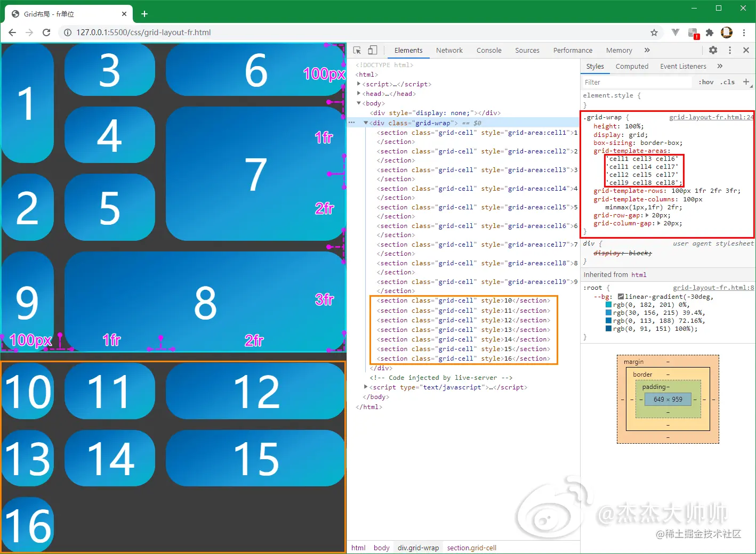The width and height of the screenshot is (756, 554).
Task: Click body in the breadcrumb bar
Action: [x=381, y=548]
